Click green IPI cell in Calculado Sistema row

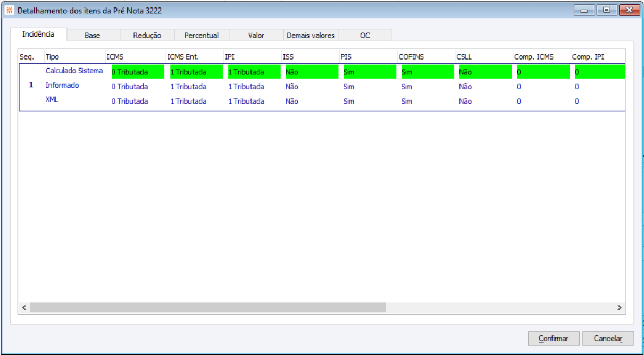[254, 72]
